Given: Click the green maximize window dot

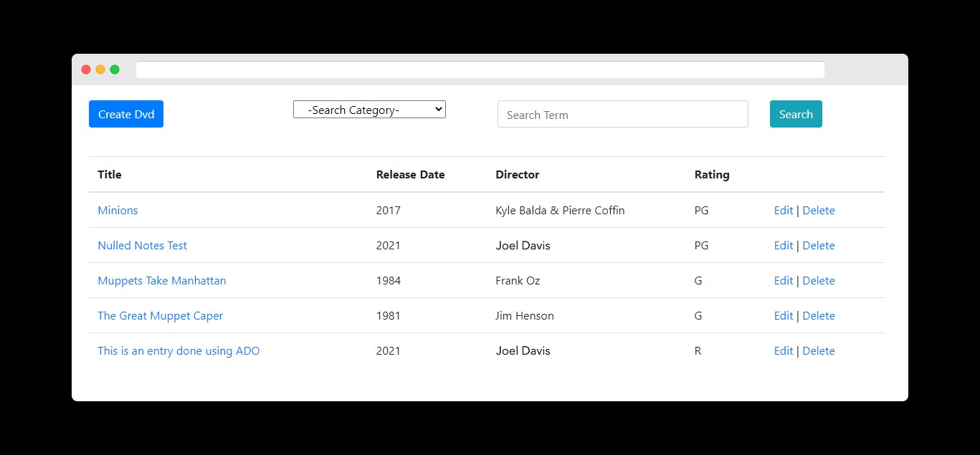Looking at the screenshot, I should [115, 70].
